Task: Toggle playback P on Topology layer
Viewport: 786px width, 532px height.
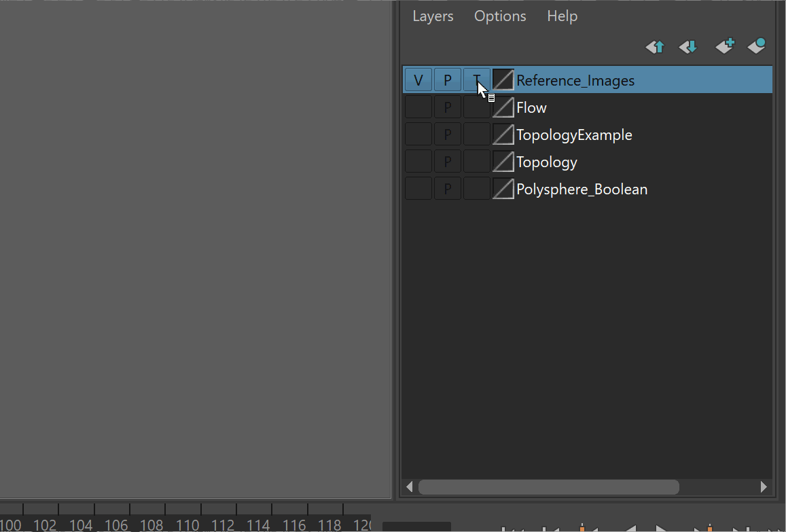Action: pos(448,162)
